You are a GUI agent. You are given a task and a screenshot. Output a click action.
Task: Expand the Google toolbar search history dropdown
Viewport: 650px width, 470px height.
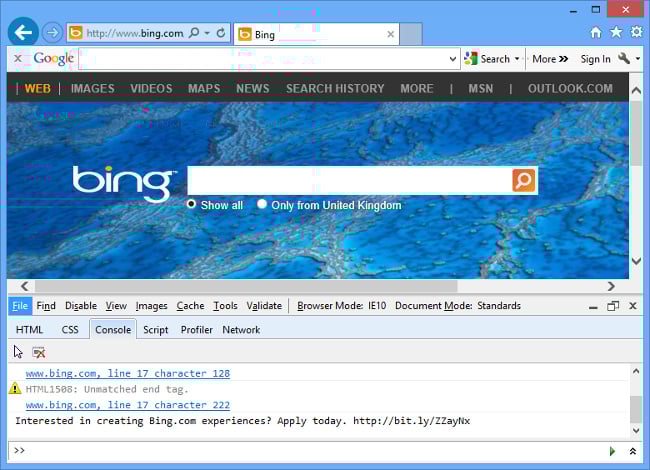[x=453, y=59]
